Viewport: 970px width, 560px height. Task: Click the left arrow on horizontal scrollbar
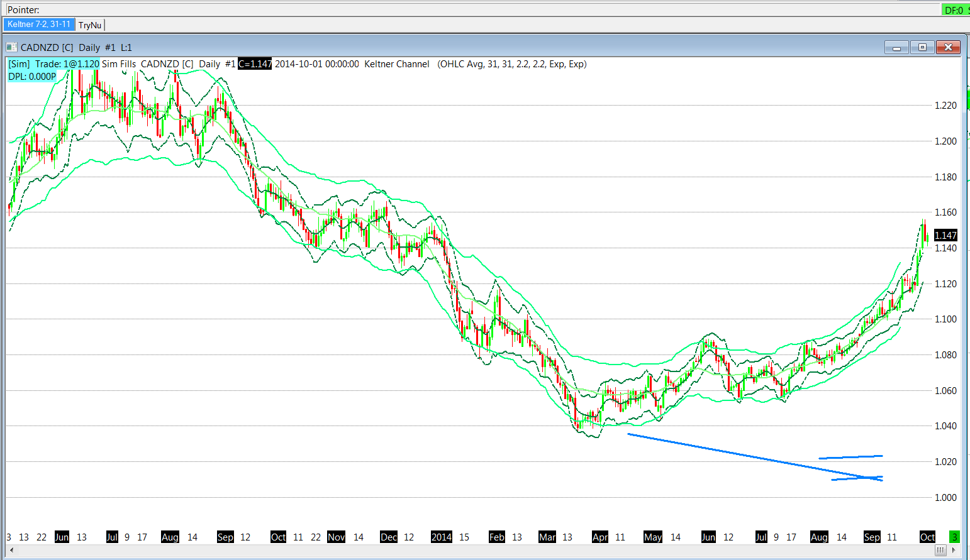coord(11,551)
